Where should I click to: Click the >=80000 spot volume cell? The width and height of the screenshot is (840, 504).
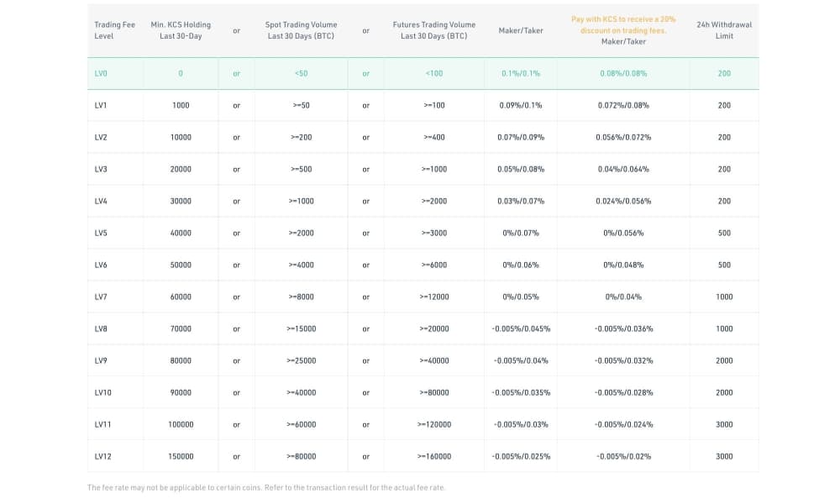pyautogui.click(x=301, y=456)
